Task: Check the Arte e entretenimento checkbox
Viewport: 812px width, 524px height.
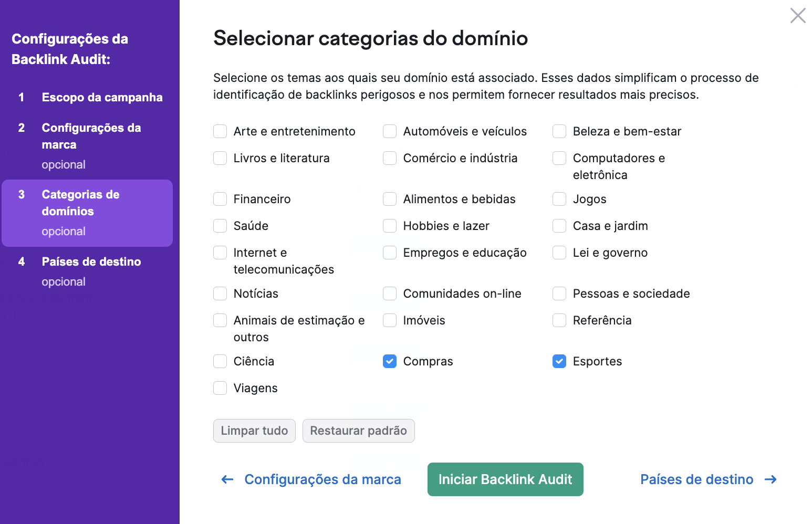Action: 220,131
